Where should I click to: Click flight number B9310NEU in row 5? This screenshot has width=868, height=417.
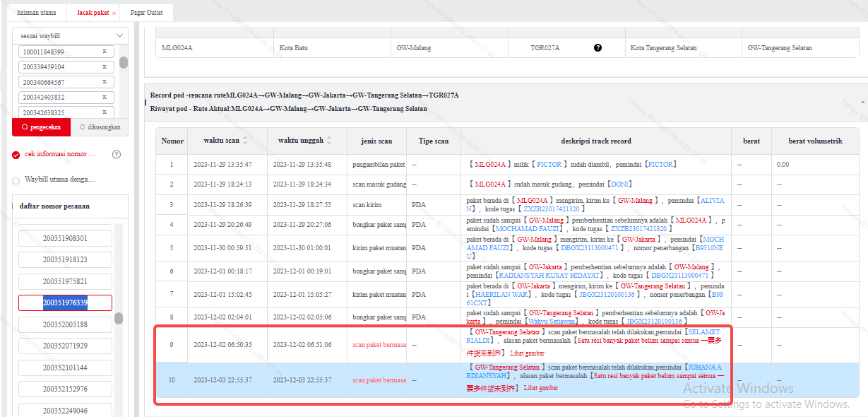point(595,252)
